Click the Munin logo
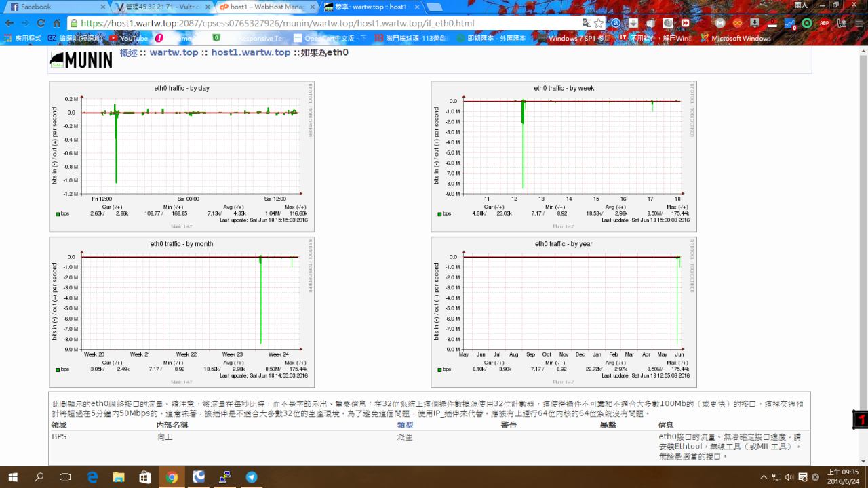Viewport: 868px width, 488px height. (x=81, y=60)
